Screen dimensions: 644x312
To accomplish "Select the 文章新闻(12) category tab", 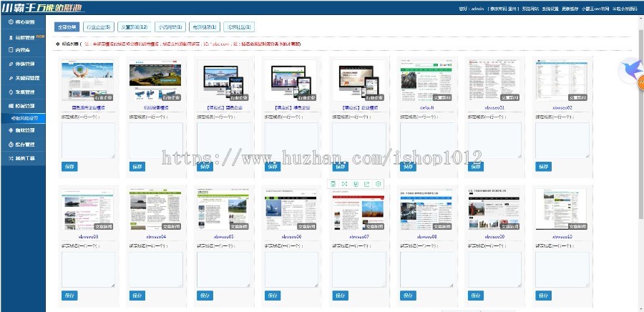I will click(x=134, y=27).
